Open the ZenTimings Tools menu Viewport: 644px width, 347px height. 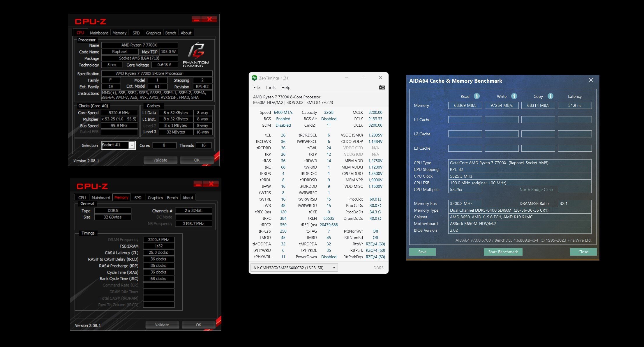pyautogui.click(x=270, y=88)
